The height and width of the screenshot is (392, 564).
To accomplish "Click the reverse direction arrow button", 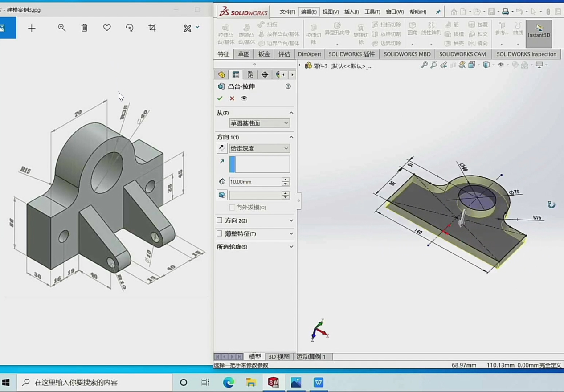I will click(221, 148).
